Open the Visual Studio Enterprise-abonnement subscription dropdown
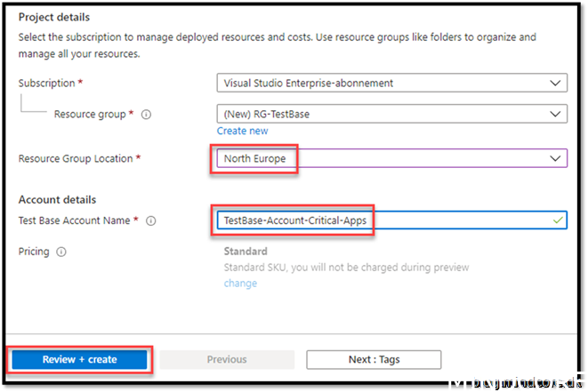The image size is (588, 392). pos(391,84)
